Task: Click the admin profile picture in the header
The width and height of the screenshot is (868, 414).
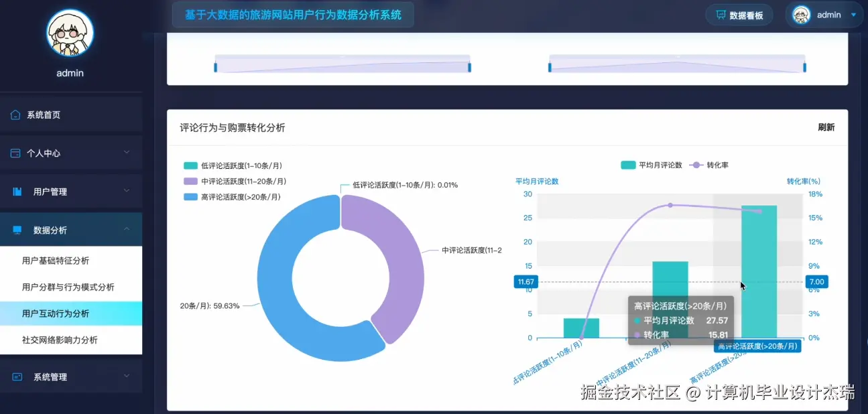Action: [800, 14]
